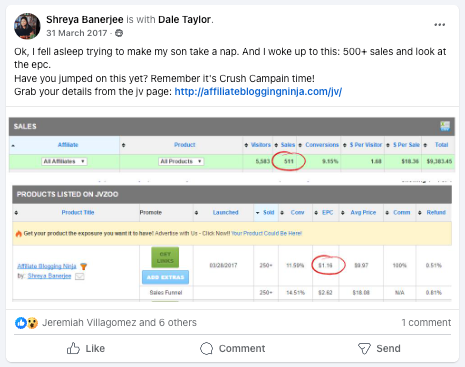Open Shreya Banerjee's name link
The width and height of the screenshot is (465, 367).
[x=85, y=20]
